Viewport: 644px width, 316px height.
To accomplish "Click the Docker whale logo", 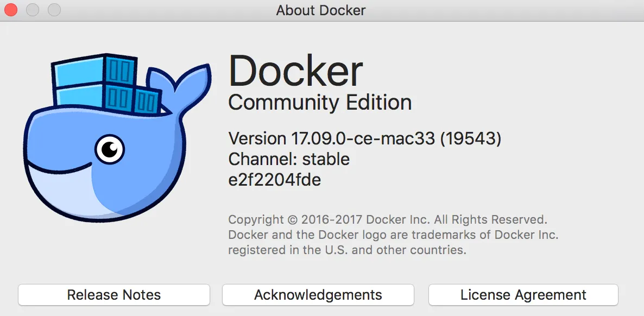I will click(118, 138).
